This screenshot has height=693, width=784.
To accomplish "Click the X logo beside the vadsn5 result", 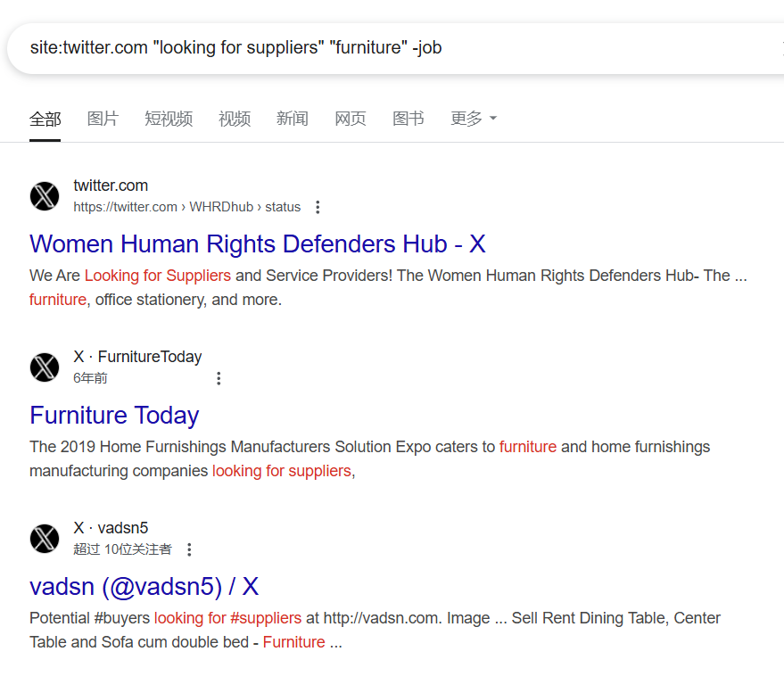I will click(45, 539).
